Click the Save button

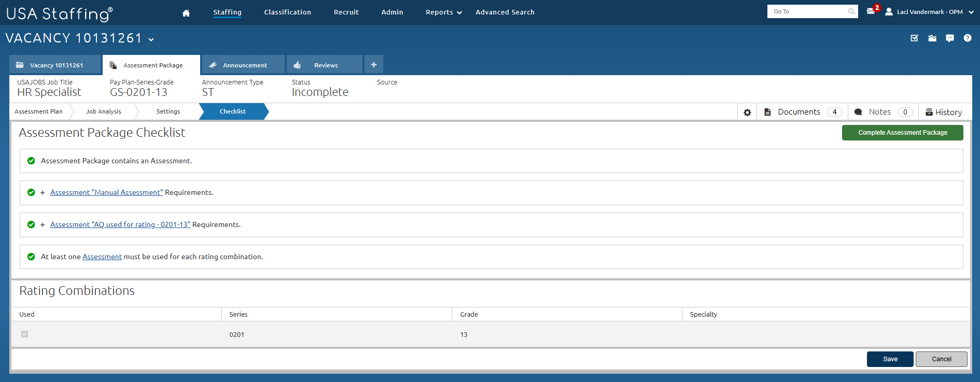point(890,359)
